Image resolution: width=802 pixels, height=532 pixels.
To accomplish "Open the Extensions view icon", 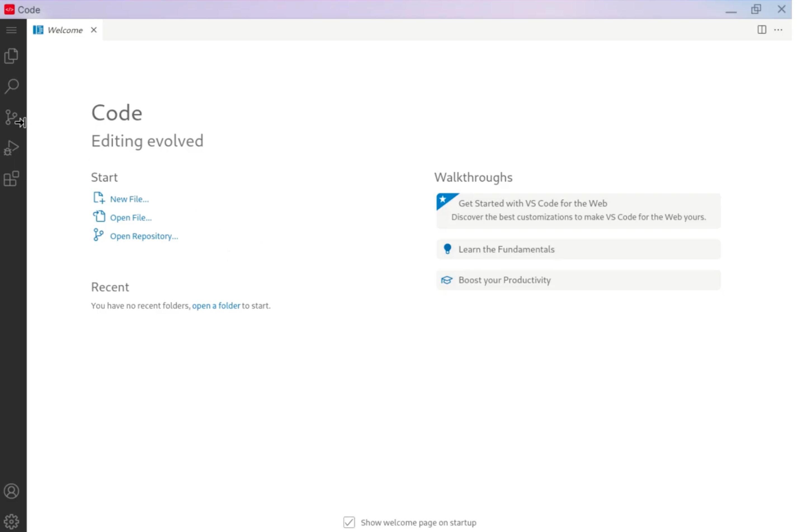I will 11,179.
